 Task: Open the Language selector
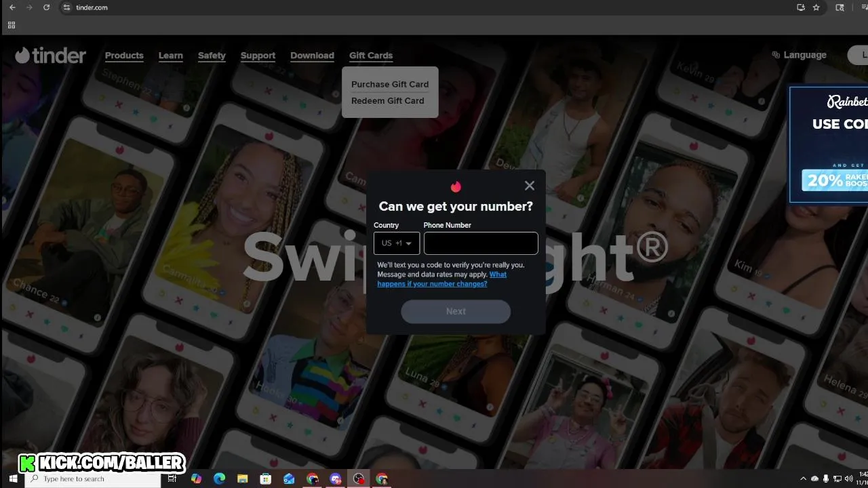pos(800,55)
